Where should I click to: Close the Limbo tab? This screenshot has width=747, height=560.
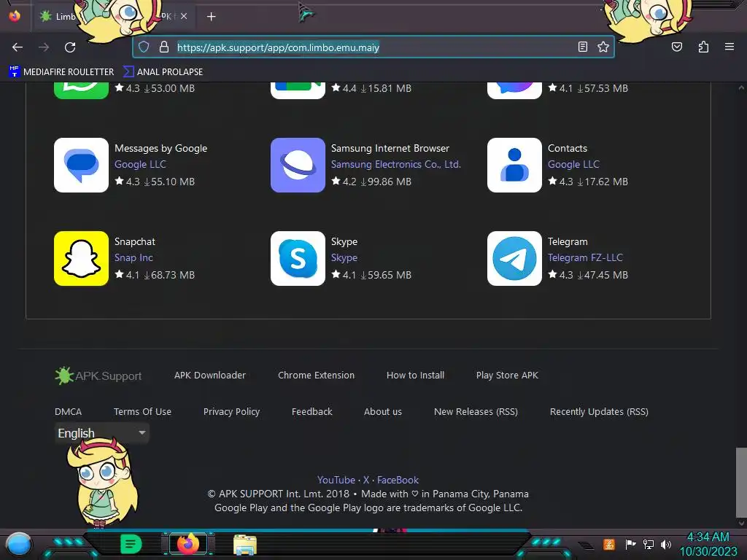tap(184, 16)
